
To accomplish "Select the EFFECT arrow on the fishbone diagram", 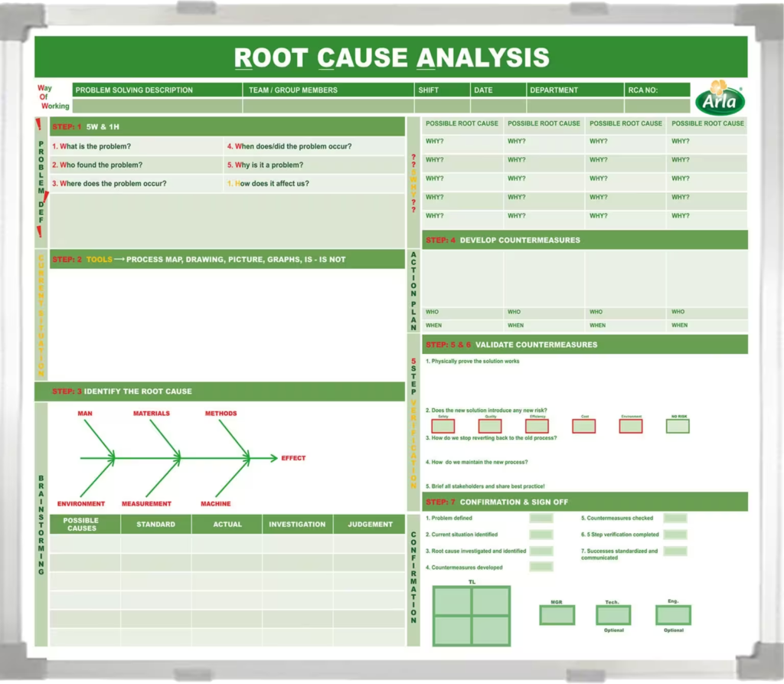I will (x=294, y=458).
